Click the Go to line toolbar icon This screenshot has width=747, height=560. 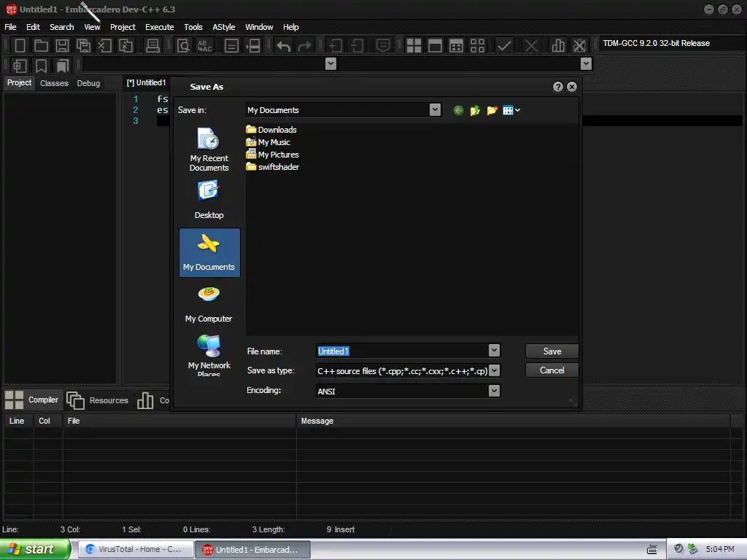point(231,46)
